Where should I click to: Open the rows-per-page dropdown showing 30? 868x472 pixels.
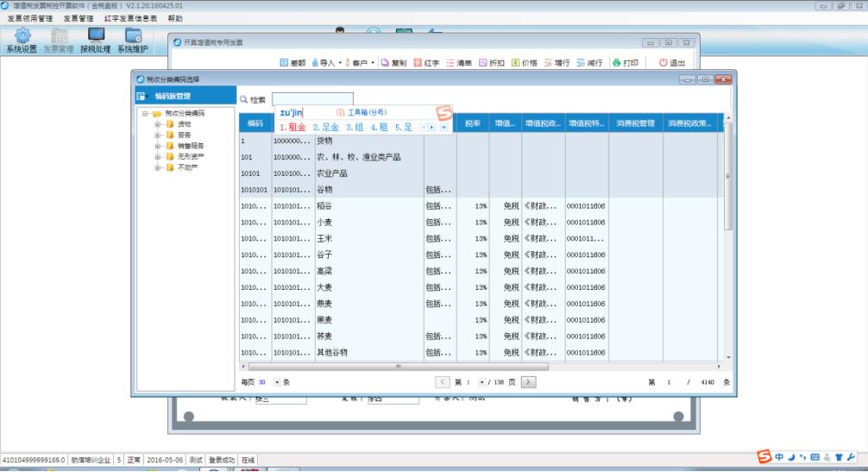[x=277, y=381]
